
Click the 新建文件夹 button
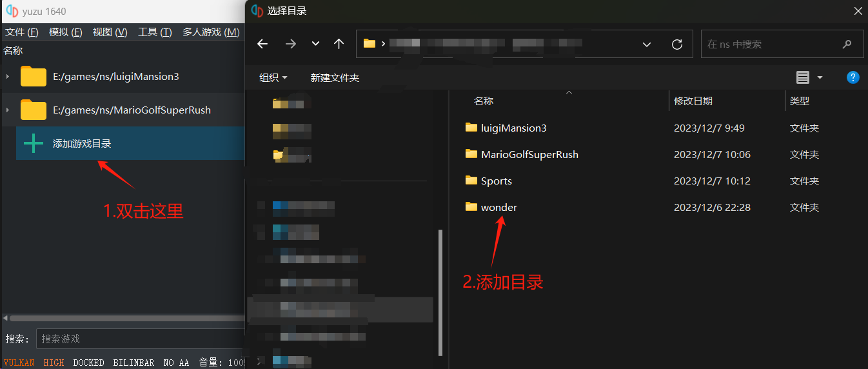335,77
